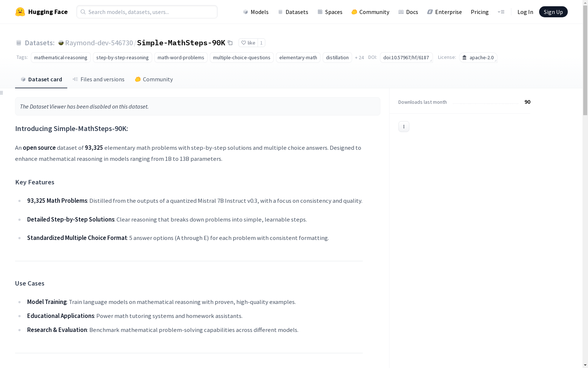588x368 pixels.
Task: Select the step-by-step-reasoning tag
Action: pyautogui.click(x=122, y=57)
